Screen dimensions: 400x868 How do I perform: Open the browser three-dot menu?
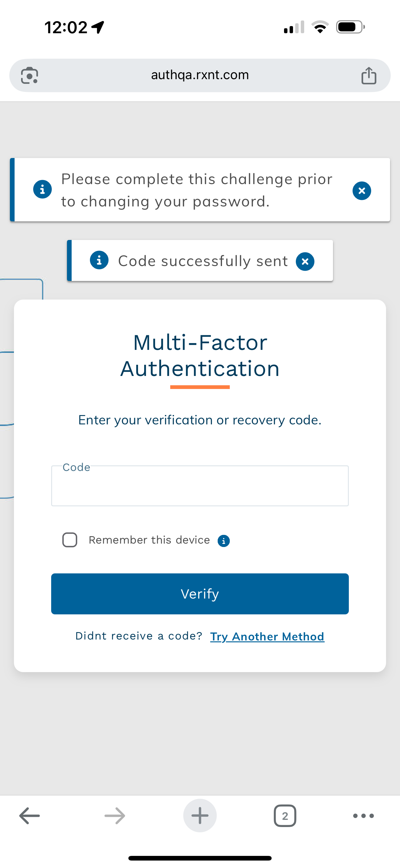363,816
